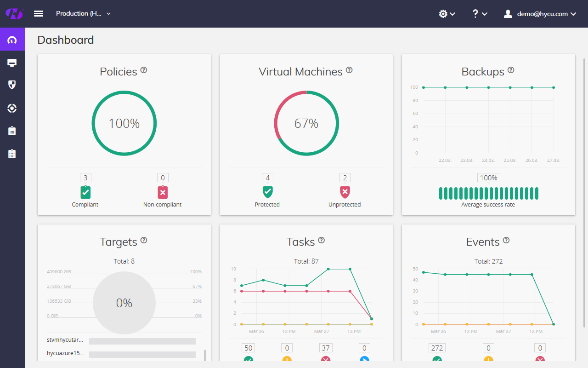
Task: Open the dropdown next to the help icon
Action: coord(485,13)
